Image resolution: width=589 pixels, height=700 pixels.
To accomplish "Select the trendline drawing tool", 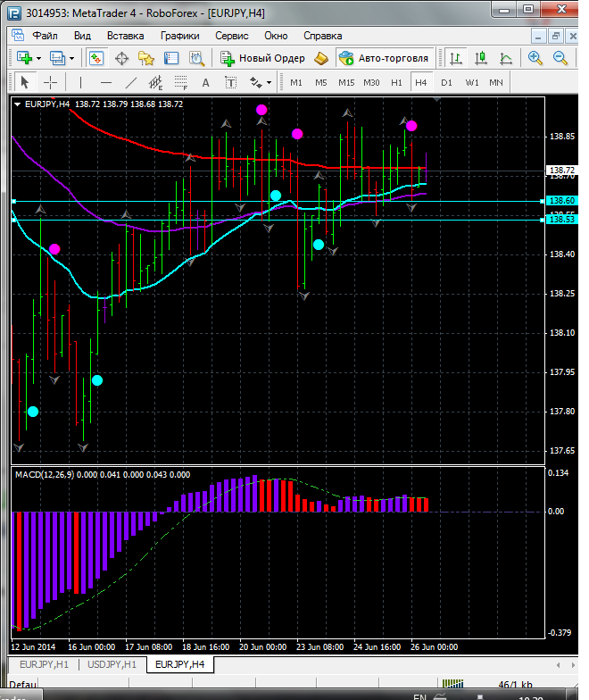I will tap(130, 82).
